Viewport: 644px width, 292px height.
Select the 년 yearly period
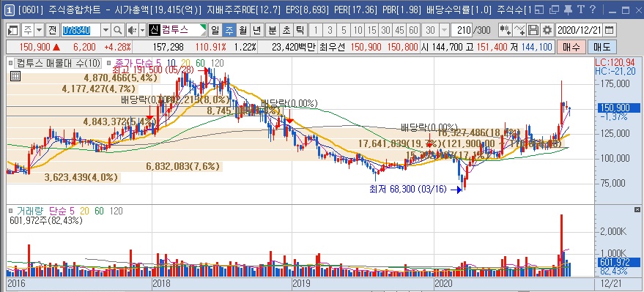pos(256,30)
